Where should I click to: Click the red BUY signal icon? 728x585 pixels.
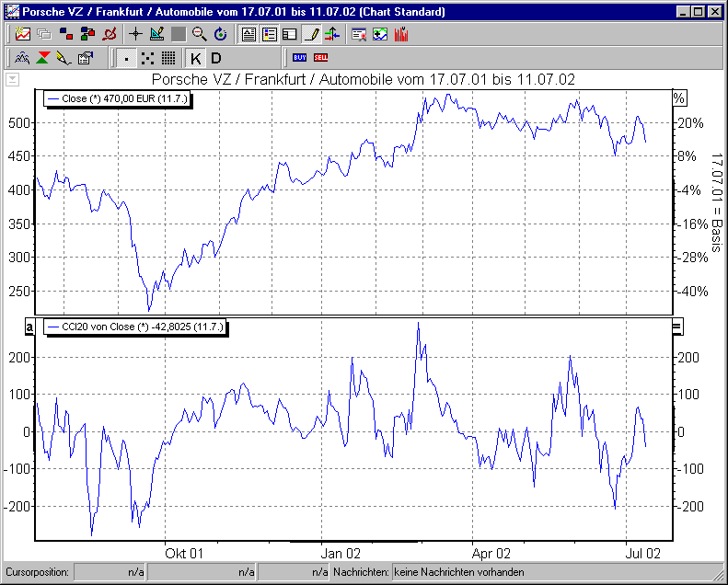[x=299, y=58]
